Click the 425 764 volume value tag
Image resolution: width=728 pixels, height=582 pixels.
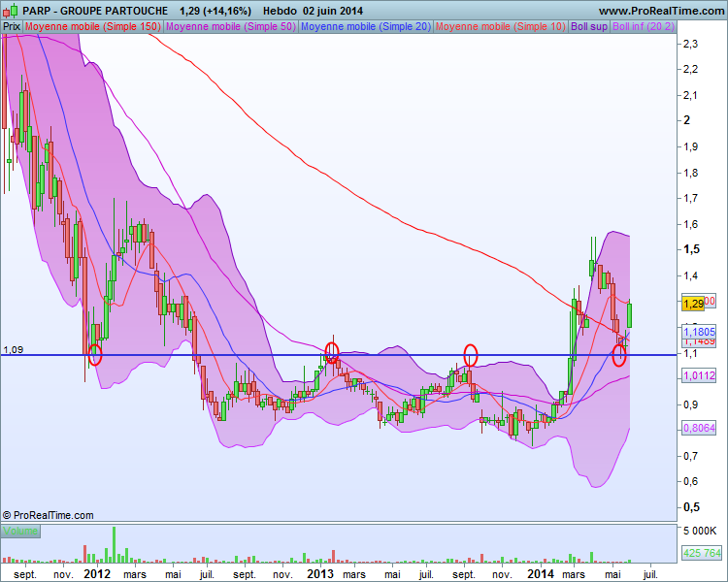coord(702,553)
